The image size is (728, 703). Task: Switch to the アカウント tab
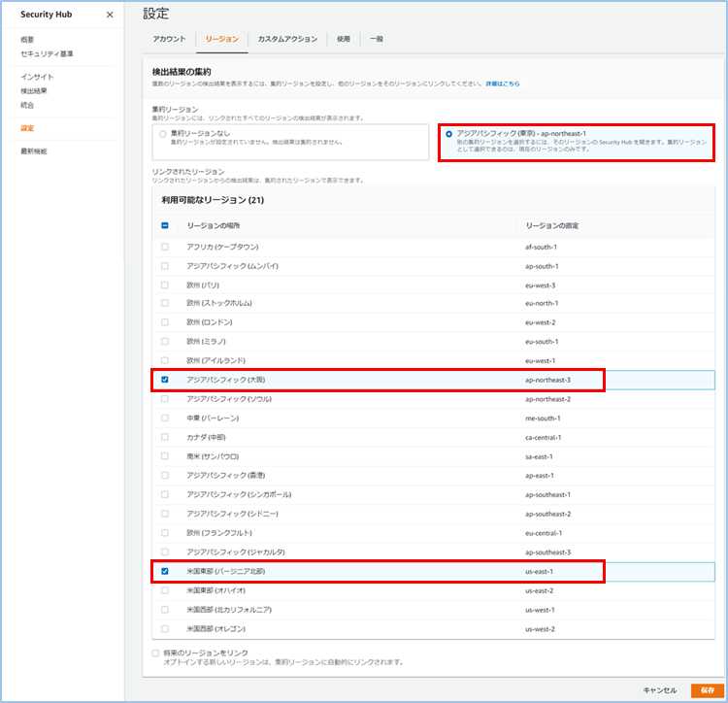pyautogui.click(x=170, y=39)
